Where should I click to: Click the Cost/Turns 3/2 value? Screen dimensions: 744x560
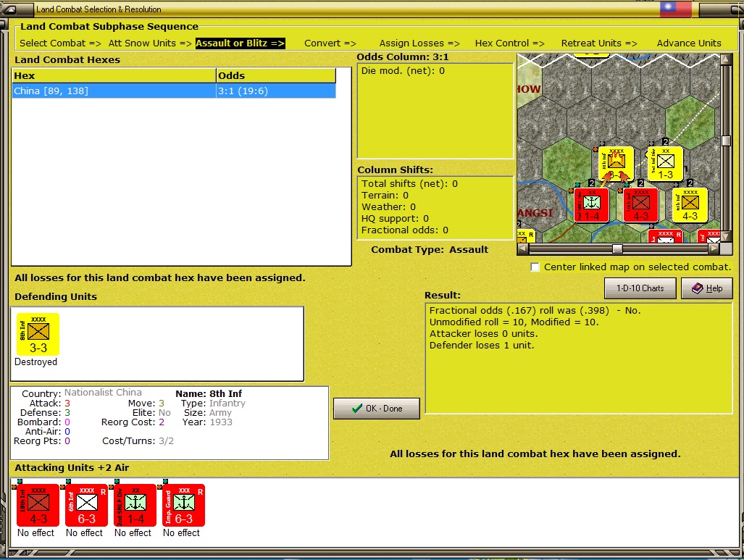point(166,441)
